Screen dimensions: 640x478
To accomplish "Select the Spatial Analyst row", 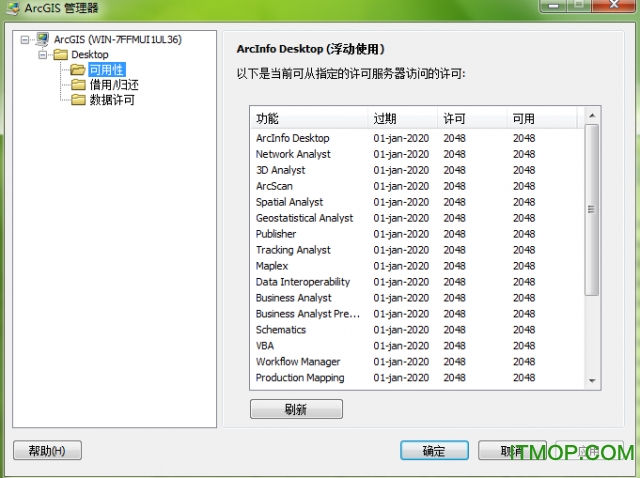I will click(x=416, y=202).
